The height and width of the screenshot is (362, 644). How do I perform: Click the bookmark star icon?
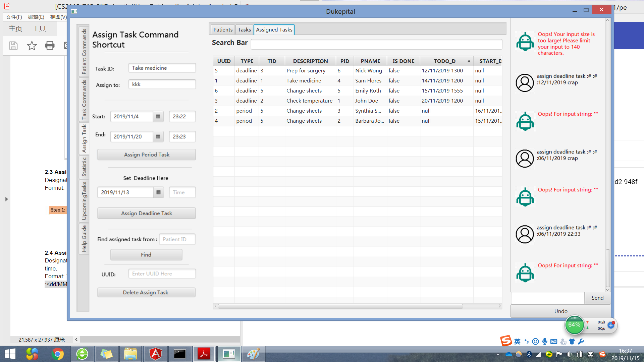pyautogui.click(x=32, y=46)
